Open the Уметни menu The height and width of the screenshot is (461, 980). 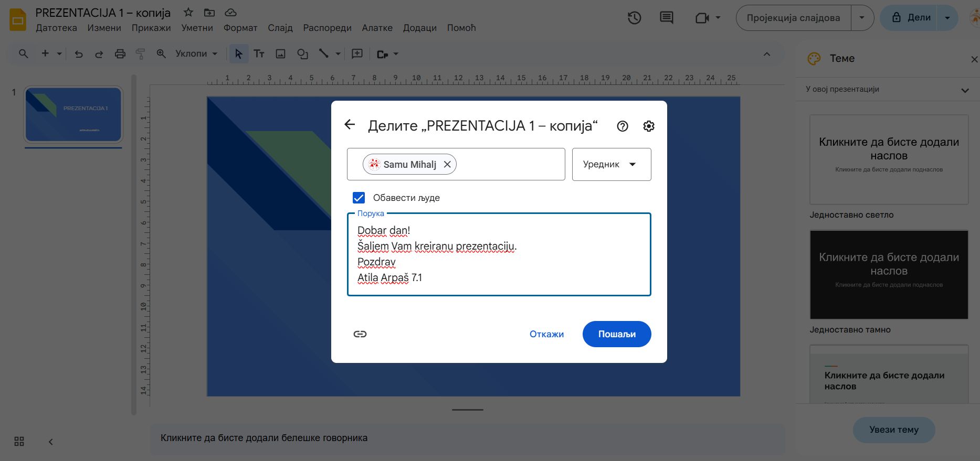[197, 28]
